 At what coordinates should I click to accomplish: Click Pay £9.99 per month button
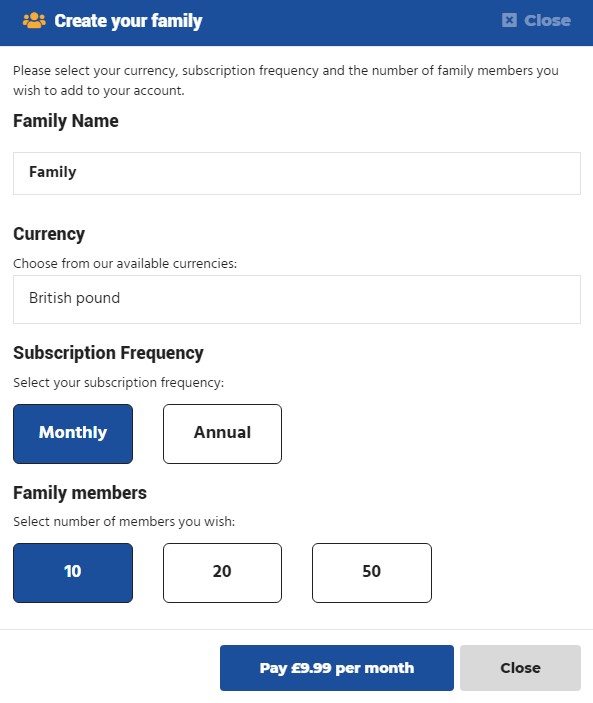(337, 668)
